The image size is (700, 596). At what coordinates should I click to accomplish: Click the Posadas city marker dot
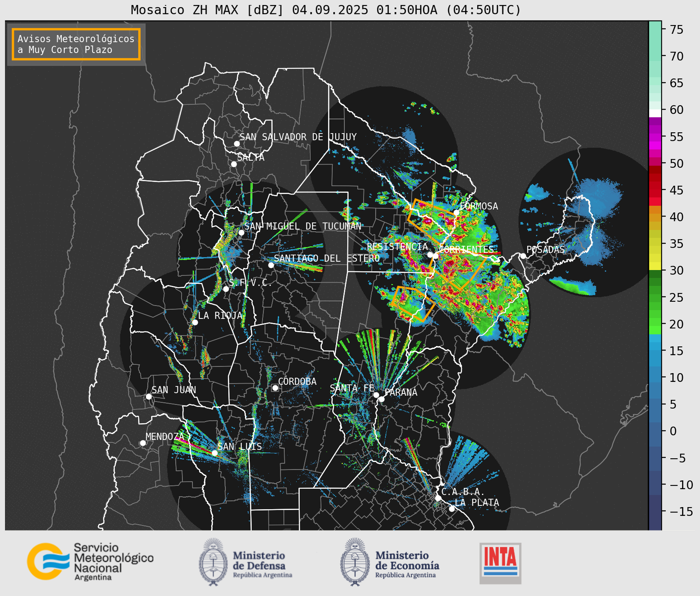(523, 256)
